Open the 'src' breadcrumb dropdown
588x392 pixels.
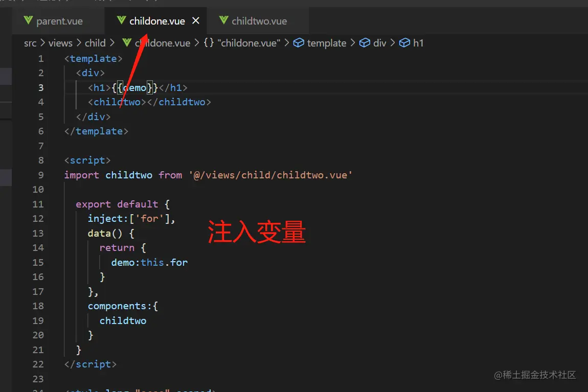[30, 43]
